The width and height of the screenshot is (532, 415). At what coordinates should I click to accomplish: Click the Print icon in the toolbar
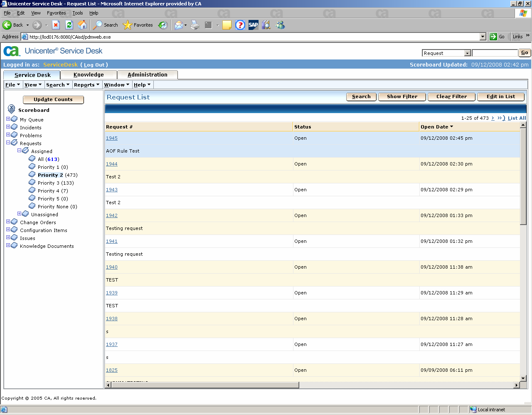(195, 25)
